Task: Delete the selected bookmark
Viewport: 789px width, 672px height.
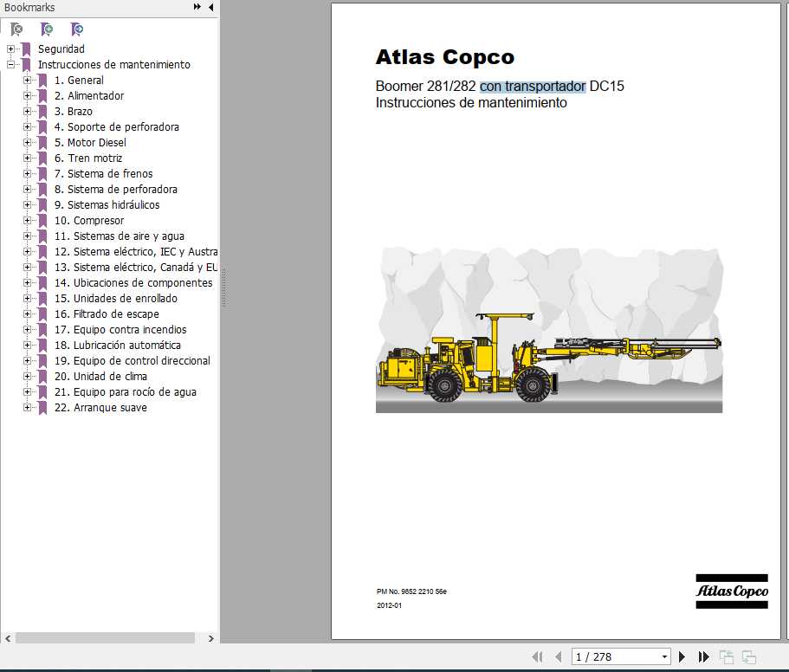Action: click(x=16, y=29)
